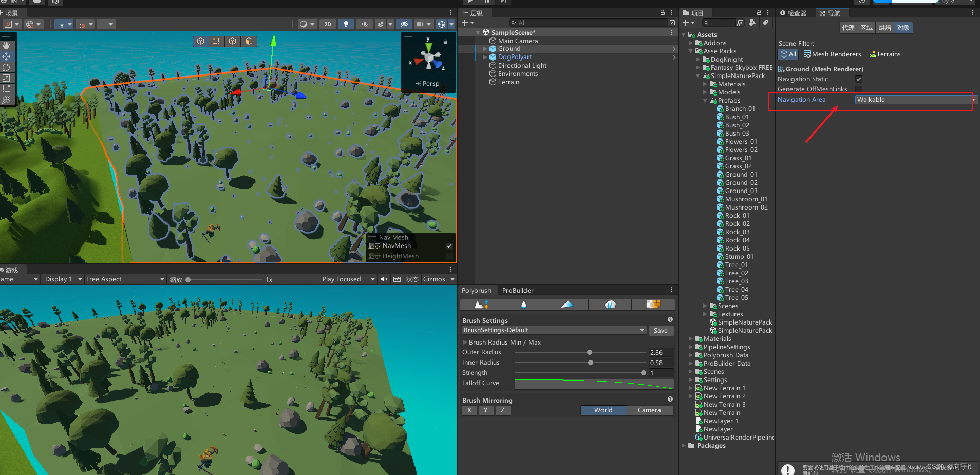Open Navigation Area Walkable dropdown
Screen dimensions: 980x475
coord(915,100)
